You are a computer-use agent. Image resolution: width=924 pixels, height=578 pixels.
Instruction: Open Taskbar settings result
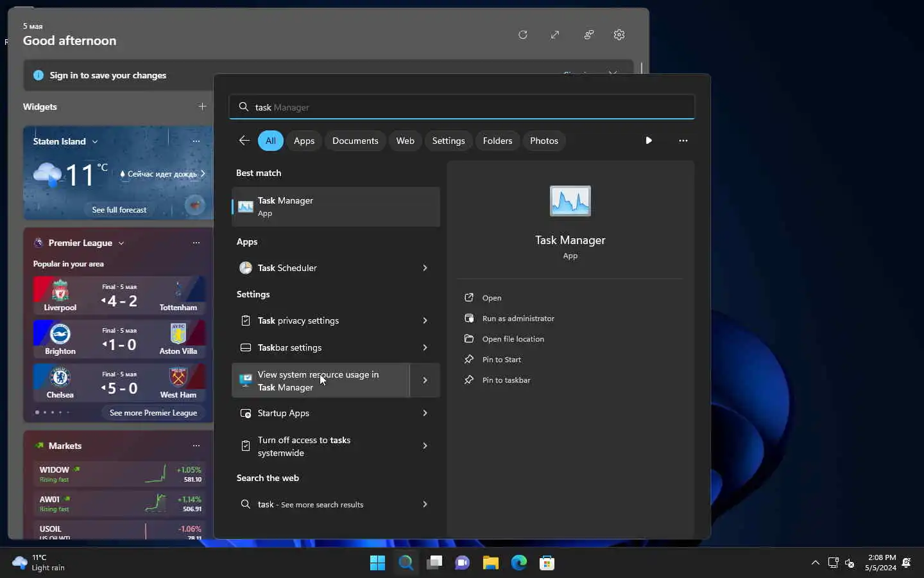(x=321, y=347)
